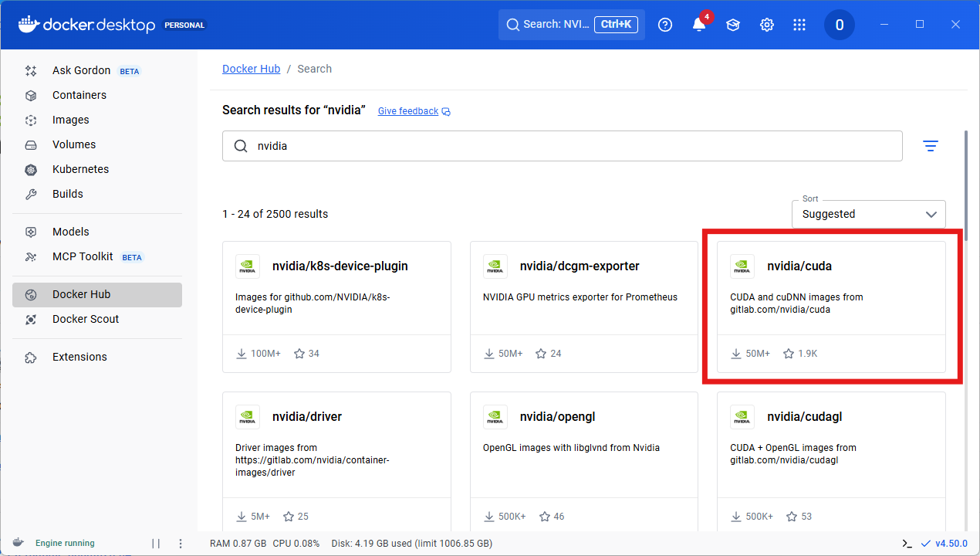Image resolution: width=980 pixels, height=556 pixels.
Task: Click NVIDIA logo on nvidia/k8s-device-plugin card
Action: point(248,266)
